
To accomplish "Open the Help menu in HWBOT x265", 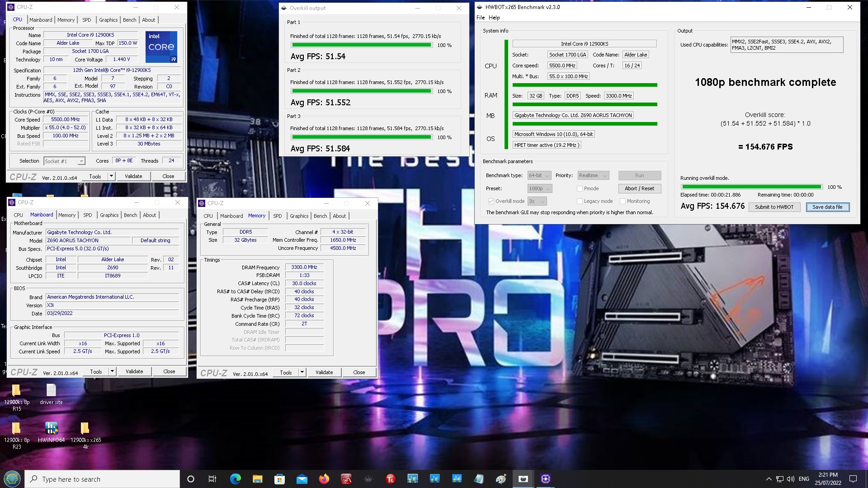I will [494, 18].
